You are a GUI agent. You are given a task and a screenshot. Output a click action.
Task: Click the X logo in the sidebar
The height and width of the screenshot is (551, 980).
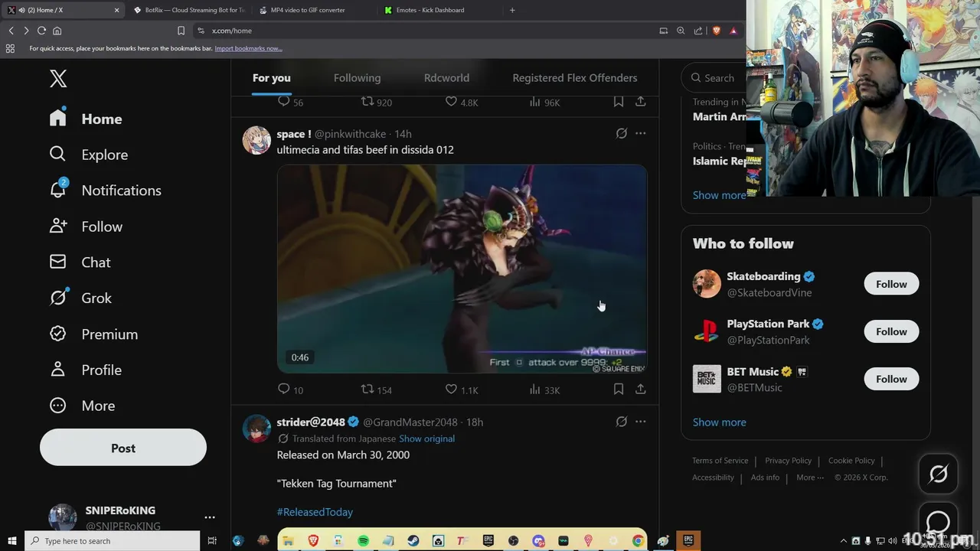point(58,78)
